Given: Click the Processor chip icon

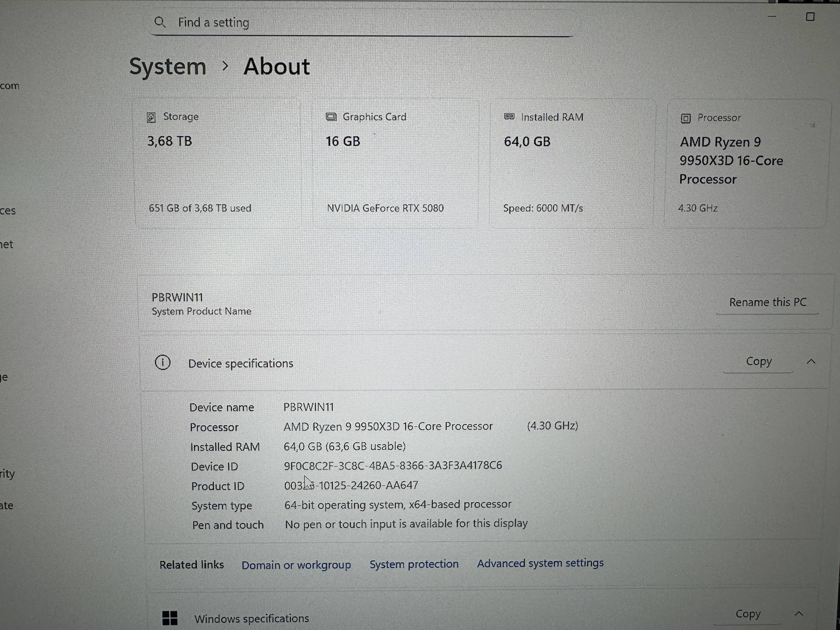Looking at the screenshot, I should (685, 118).
